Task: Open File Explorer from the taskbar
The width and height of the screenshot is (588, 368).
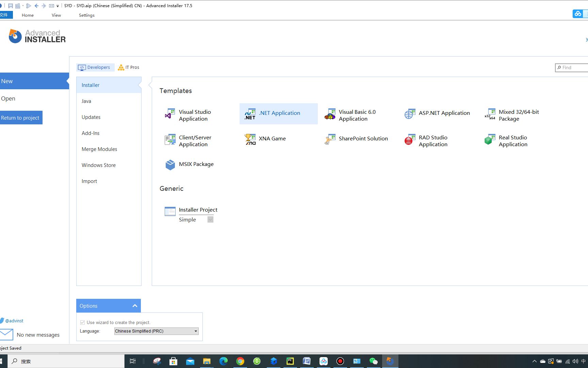Action: [207, 361]
